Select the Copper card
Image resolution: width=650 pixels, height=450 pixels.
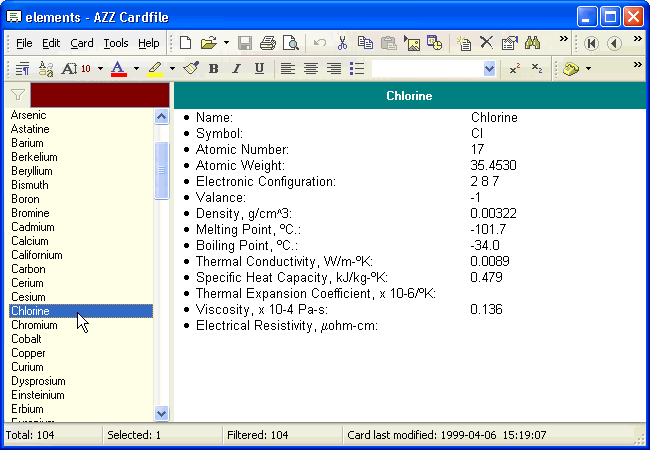28,353
